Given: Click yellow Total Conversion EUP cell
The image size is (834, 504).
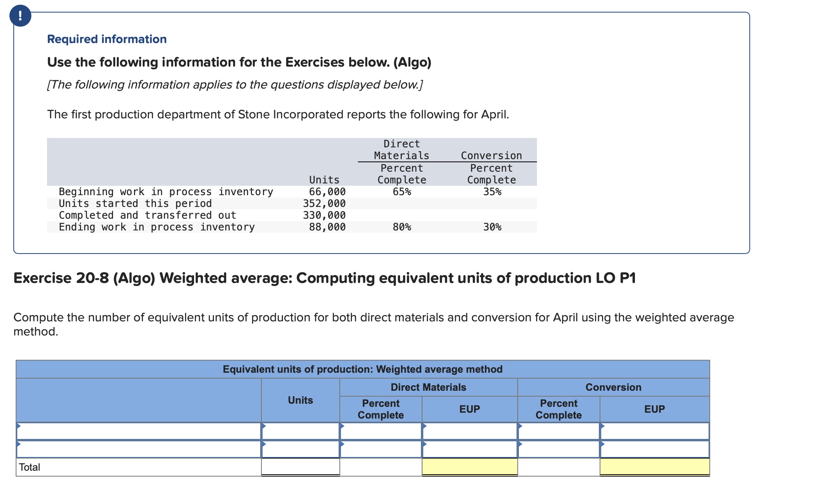Looking at the screenshot, I should click(655, 467).
